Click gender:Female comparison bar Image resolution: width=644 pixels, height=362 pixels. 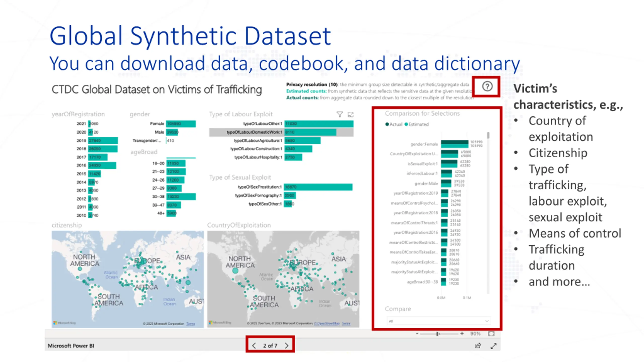pos(455,144)
